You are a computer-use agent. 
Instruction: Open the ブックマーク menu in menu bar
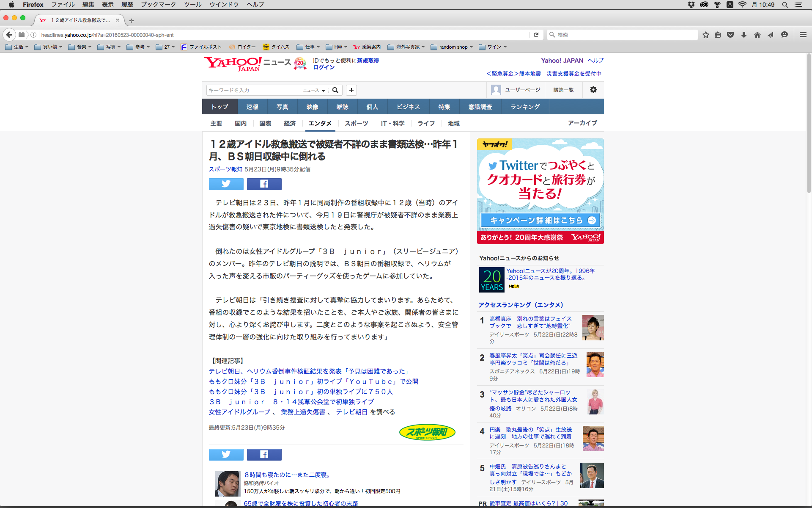[158, 5]
